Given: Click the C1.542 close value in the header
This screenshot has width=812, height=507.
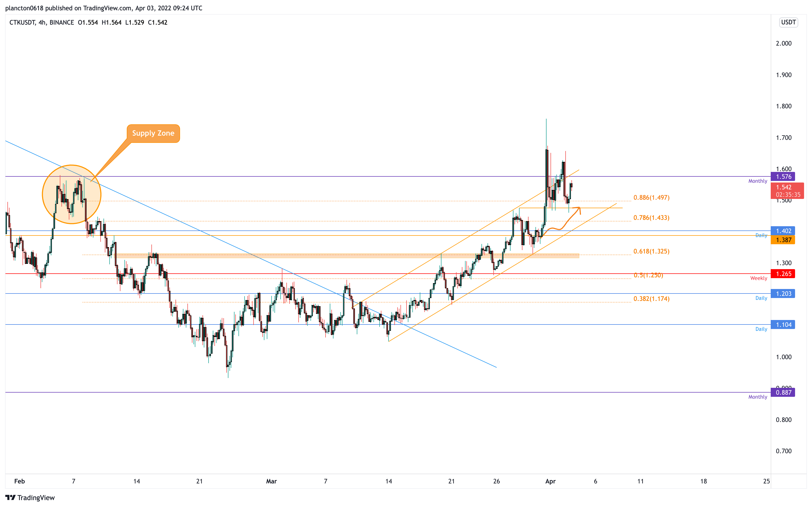Looking at the screenshot, I should (x=157, y=23).
